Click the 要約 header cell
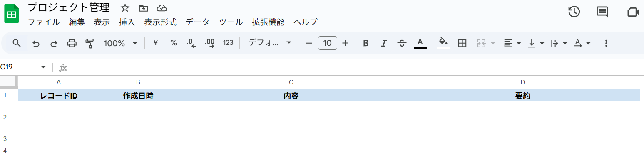644x153 pixels. point(522,96)
